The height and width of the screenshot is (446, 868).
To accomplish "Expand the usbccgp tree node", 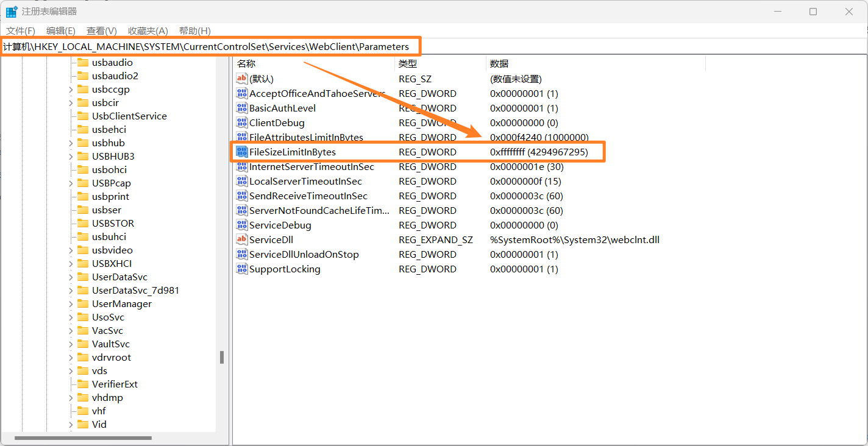I will click(x=71, y=89).
